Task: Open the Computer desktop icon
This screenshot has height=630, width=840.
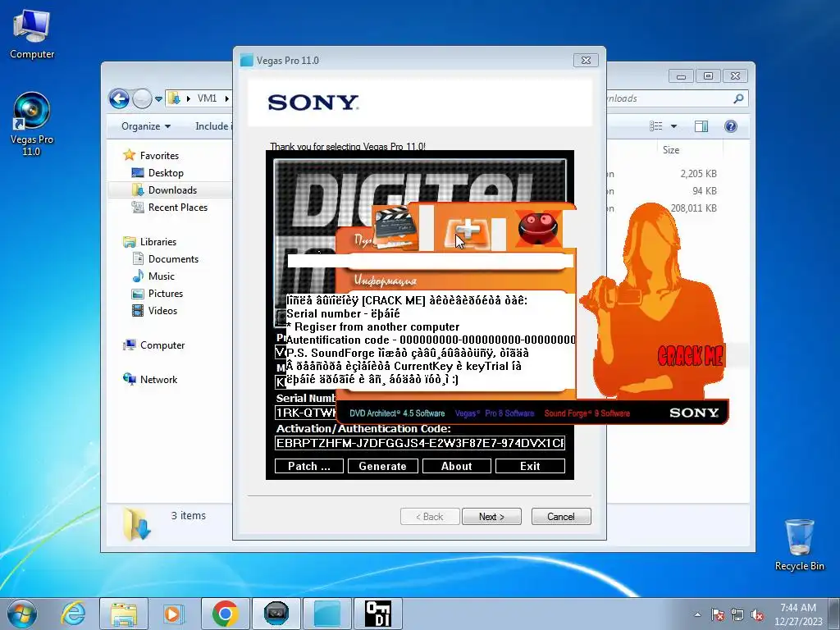Action: coord(32,33)
